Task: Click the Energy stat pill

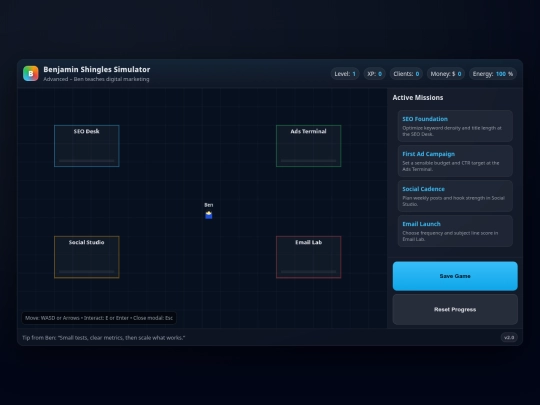Action: (x=493, y=74)
